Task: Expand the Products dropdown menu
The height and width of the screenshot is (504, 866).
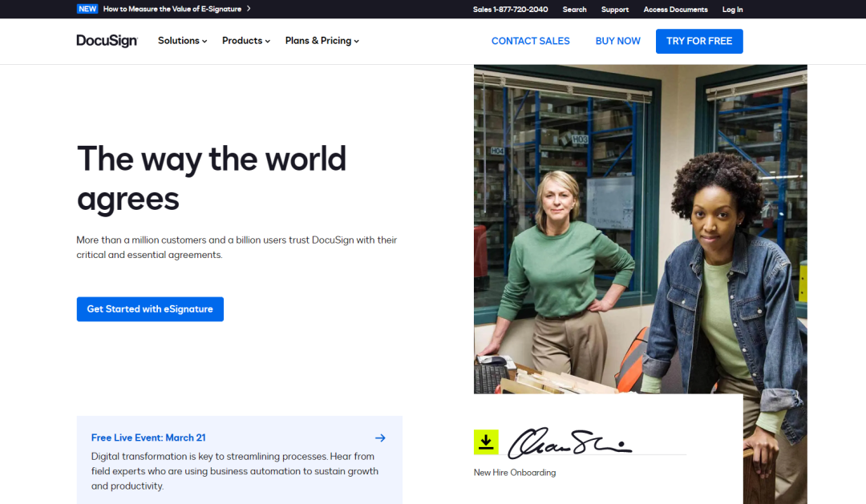Action: 246,41
